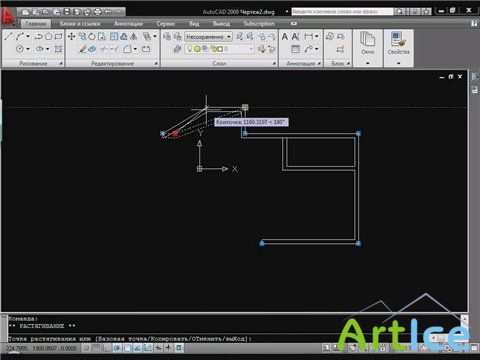Screen dimensions: 480x360
Task: Select the Rotate tool in Редактирование panel
Action: click(x=92, y=36)
